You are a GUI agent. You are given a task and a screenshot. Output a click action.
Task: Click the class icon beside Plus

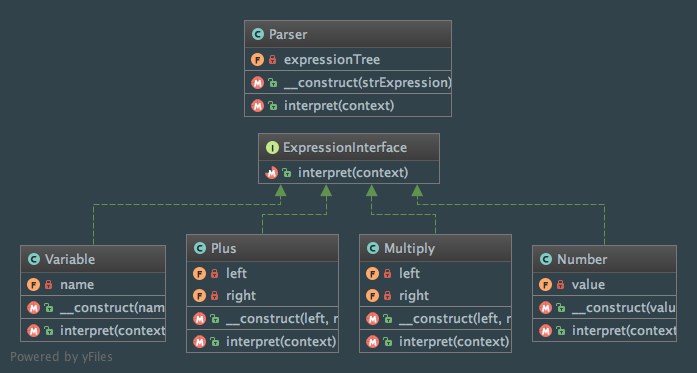[200, 248]
